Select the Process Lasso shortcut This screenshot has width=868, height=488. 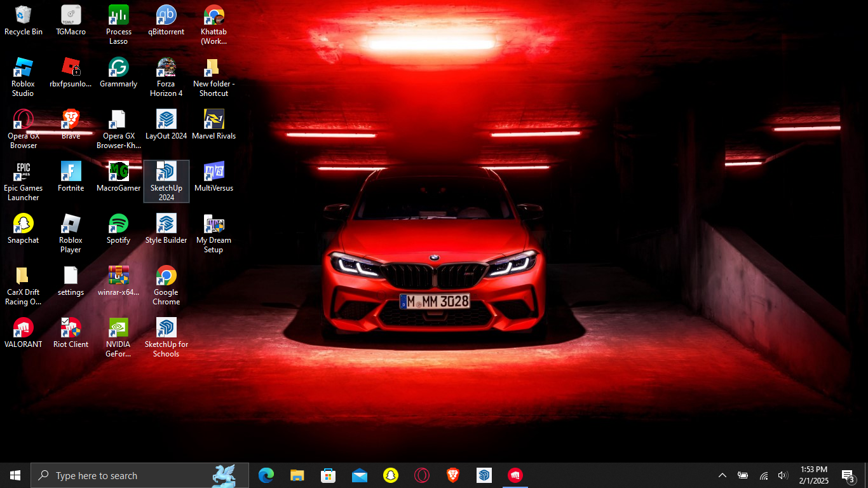pos(118,25)
